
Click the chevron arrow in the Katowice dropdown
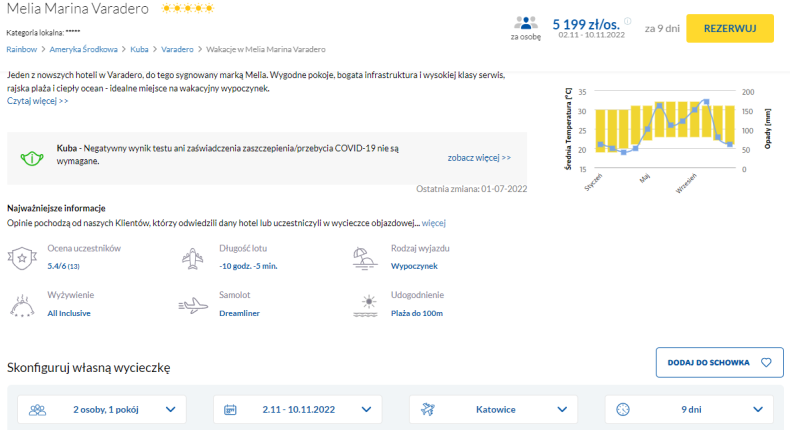pyautogui.click(x=562, y=409)
